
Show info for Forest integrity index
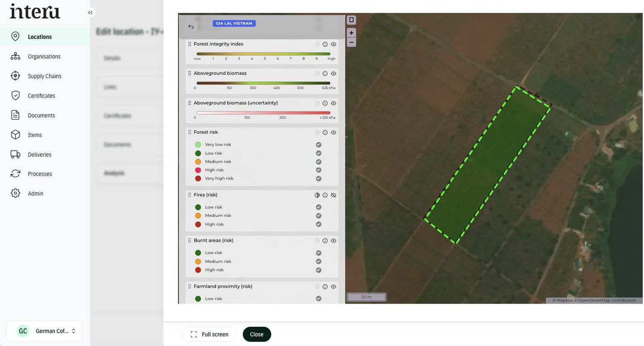[325, 44]
